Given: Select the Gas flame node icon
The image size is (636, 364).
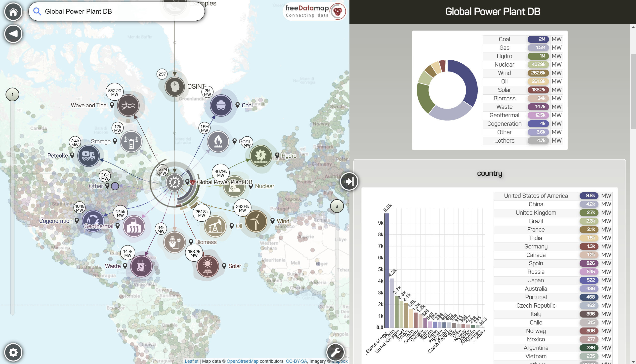Looking at the screenshot, I should tap(218, 141).
